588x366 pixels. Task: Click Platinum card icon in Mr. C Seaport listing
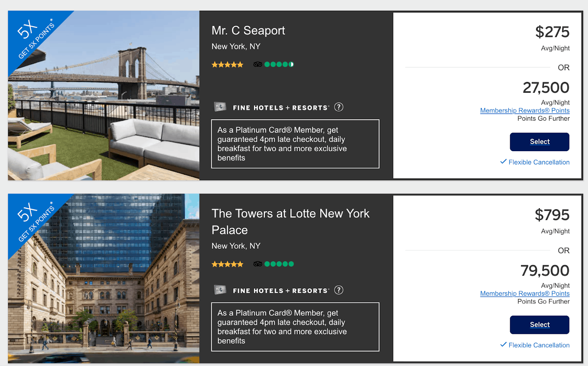pyautogui.click(x=220, y=107)
